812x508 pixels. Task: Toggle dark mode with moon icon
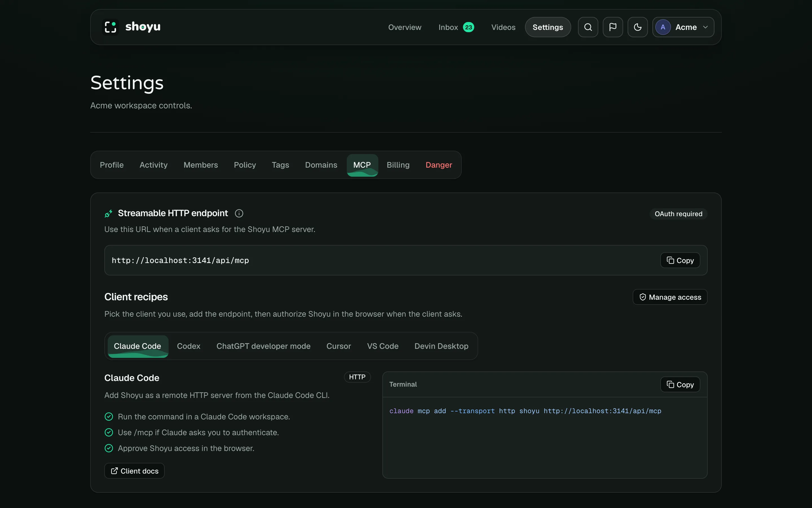coord(637,27)
